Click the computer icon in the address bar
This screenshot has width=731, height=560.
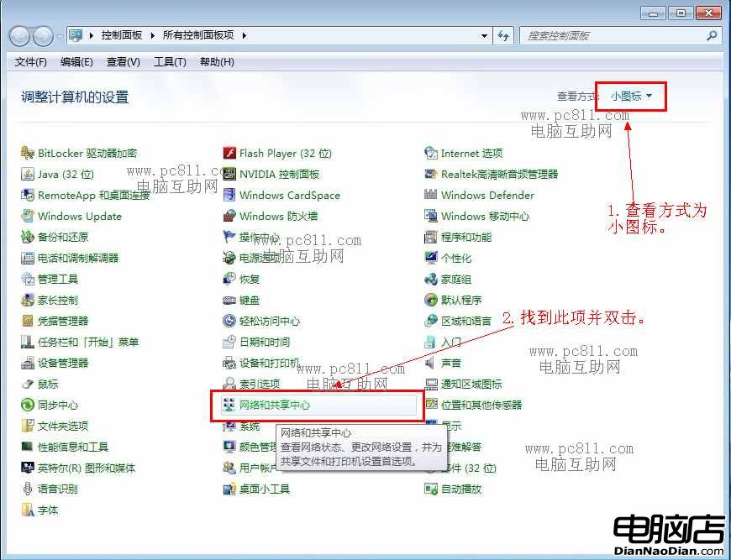(76, 35)
